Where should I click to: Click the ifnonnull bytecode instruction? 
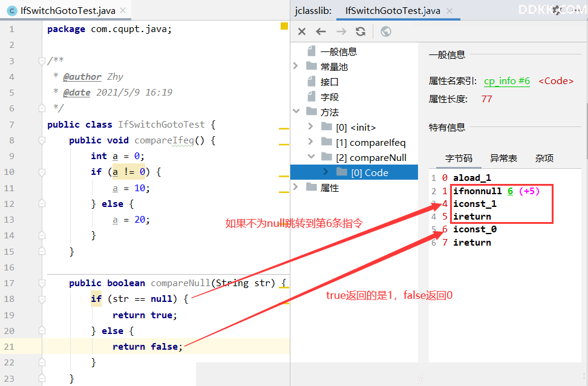(x=477, y=191)
